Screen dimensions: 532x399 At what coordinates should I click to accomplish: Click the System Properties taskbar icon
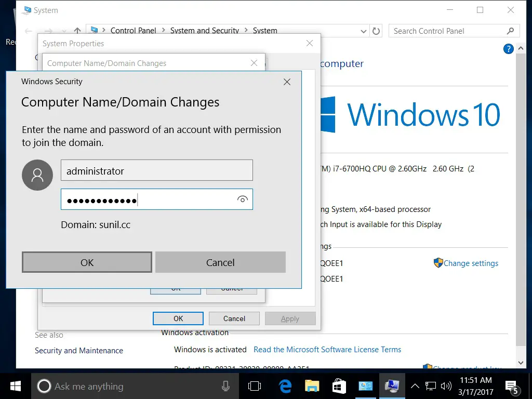click(392, 386)
